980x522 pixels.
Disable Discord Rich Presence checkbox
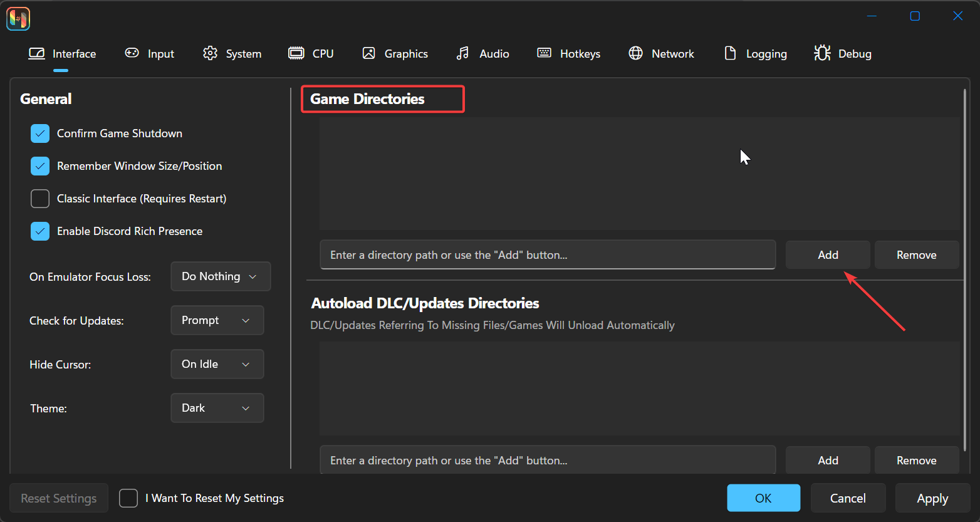[x=40, y=231]
